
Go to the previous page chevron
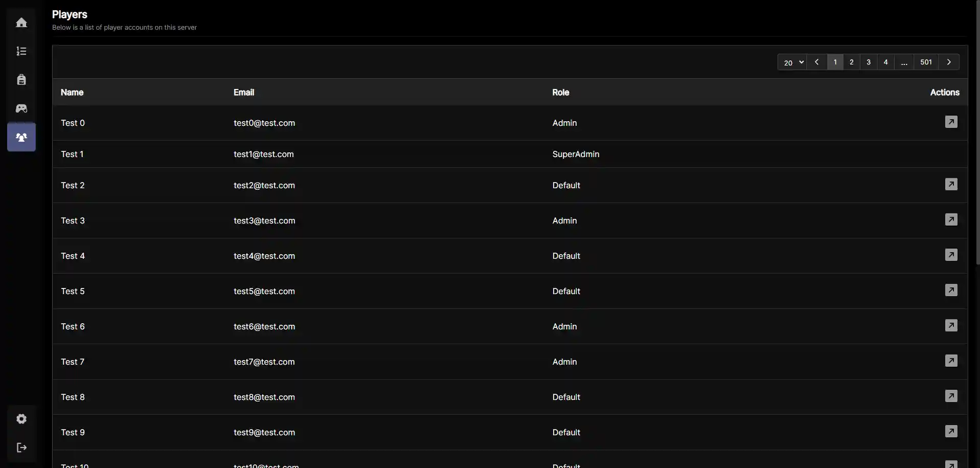(x=817, y=62)
